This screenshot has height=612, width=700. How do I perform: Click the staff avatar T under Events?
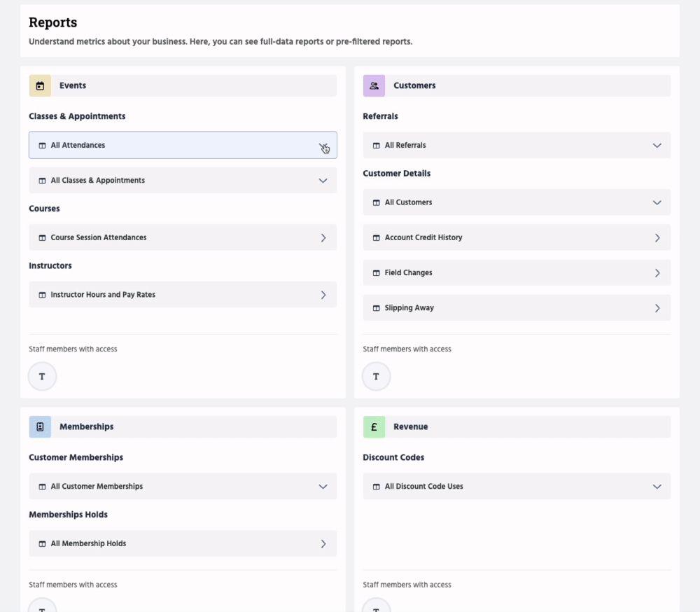42,377
